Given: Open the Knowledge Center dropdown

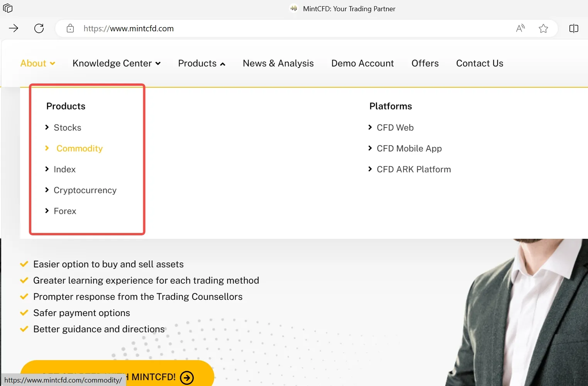Looking at the screenshot, I should [117, 63].
